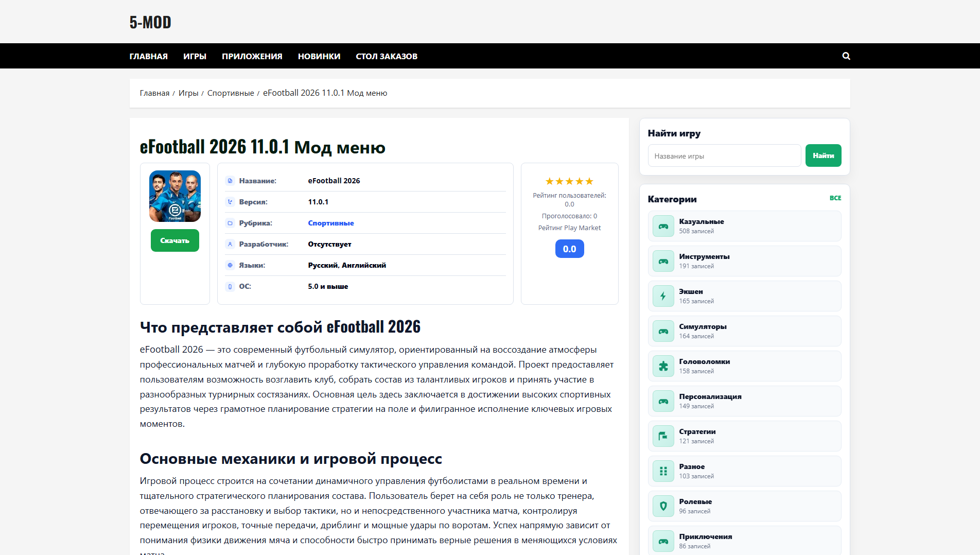The height and width of the screenshot is (555, 980).
Task: Open the Головоломки category, 158 записей
Action: (x=745, y=367)
